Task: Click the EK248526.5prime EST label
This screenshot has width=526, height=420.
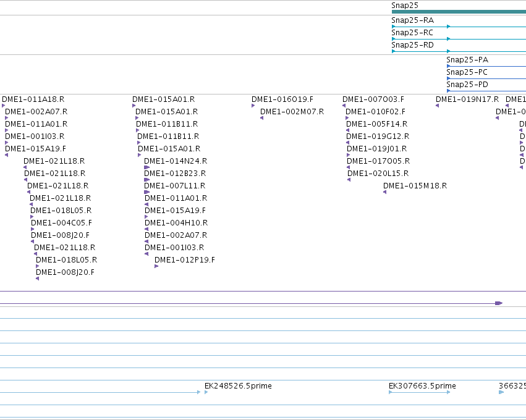Action: [238, 386]
